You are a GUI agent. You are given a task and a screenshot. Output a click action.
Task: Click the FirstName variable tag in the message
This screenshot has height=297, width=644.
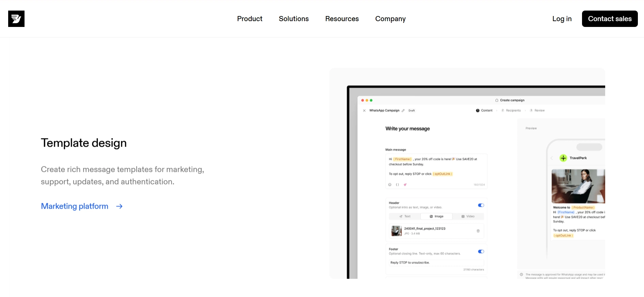[x=403, y=159]
